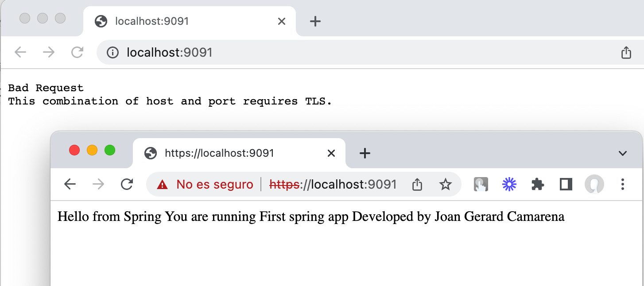The height and width of the screenshot is (286, 644).
Task: Click the site information icon for localhost:9091
Action: (113, 52)
